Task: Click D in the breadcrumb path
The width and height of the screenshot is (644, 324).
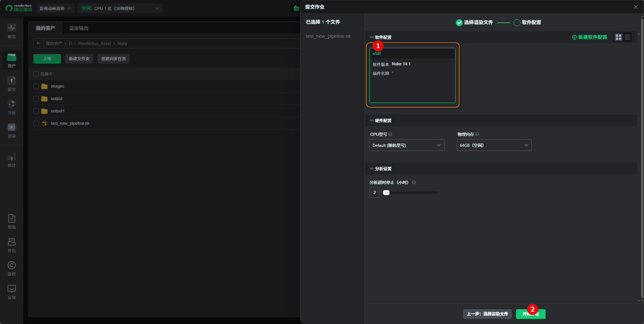Action: pyautogui.click(x=70, y=44)
